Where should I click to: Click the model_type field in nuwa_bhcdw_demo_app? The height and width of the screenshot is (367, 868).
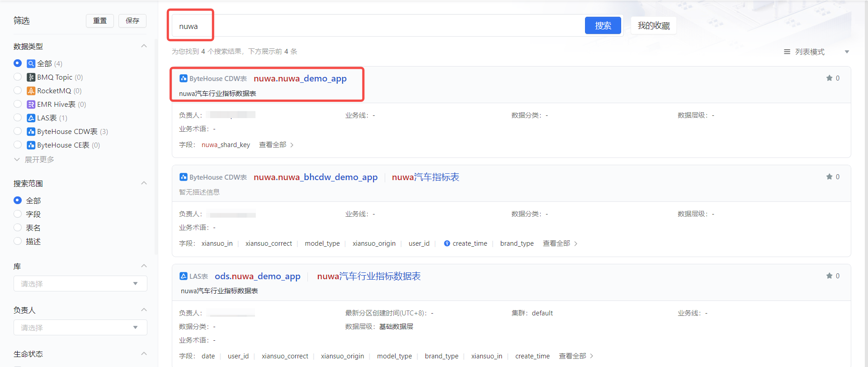322,243
